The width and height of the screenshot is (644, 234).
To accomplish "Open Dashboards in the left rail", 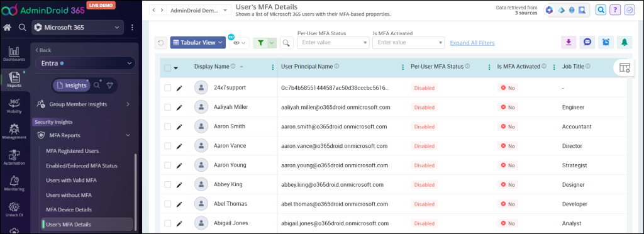I will (14, 54).
